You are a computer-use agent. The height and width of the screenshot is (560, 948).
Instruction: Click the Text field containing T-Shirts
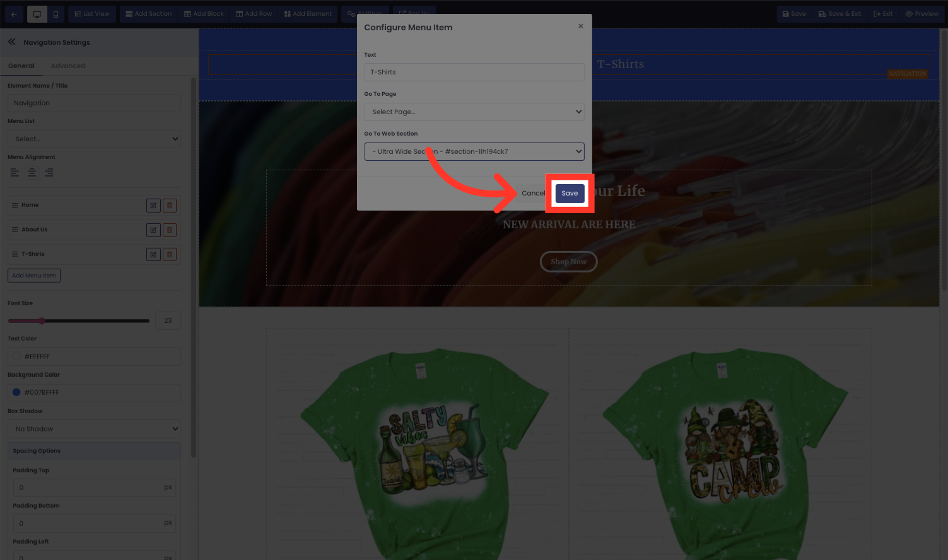pyautogui.click(x=474, y=72)
